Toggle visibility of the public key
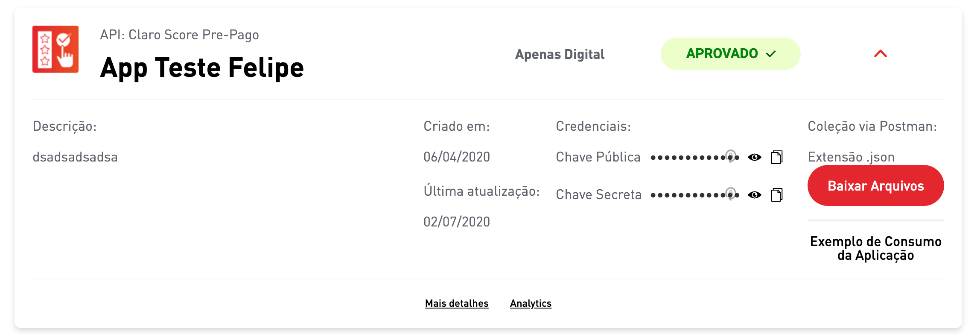This screenshot has height=335, width=980. tap(754, 157)
